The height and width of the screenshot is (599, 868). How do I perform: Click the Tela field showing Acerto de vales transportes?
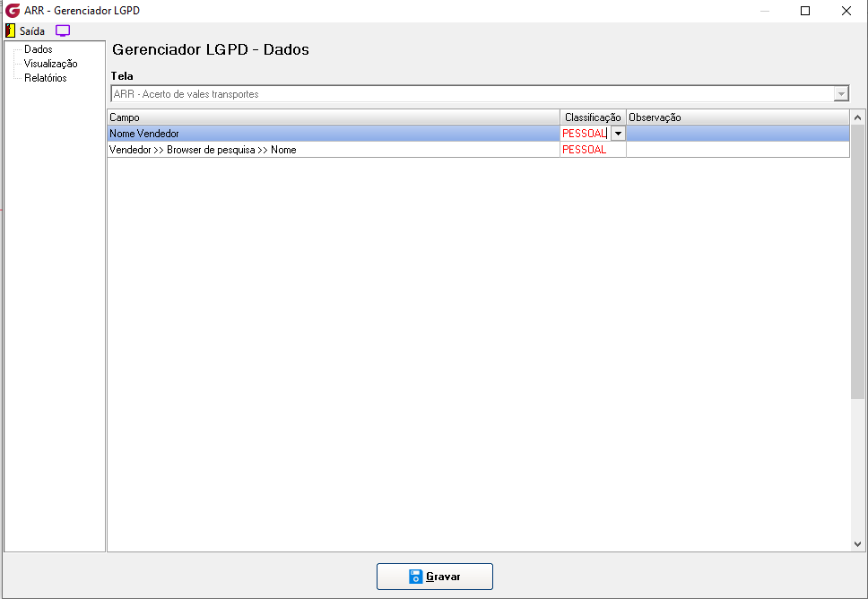point(480,93)
